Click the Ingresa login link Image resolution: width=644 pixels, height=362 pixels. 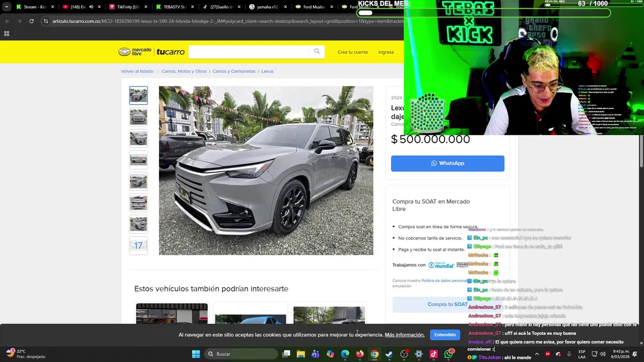(386, 52)
